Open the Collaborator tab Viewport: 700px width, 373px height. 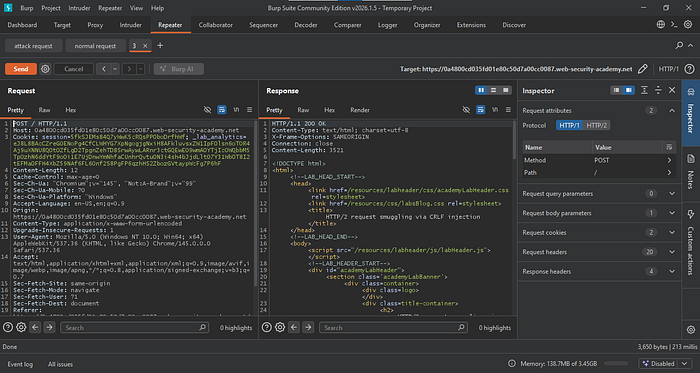216,25
